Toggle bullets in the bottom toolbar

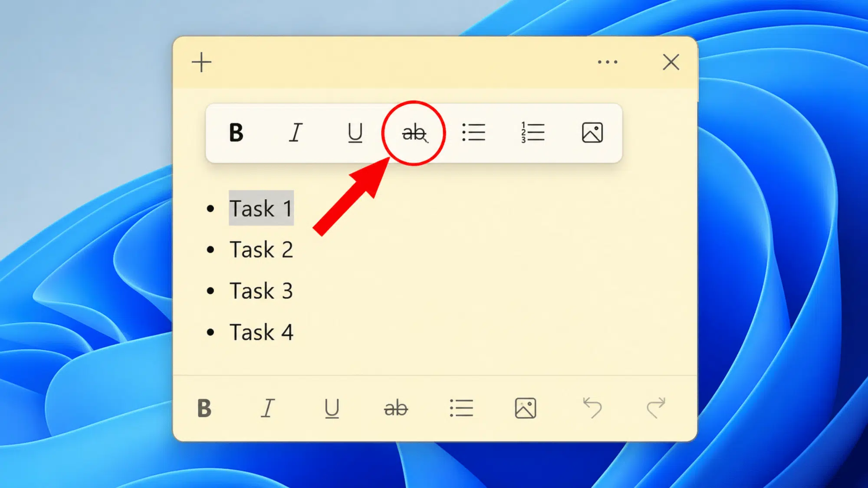tap(461, 408)
